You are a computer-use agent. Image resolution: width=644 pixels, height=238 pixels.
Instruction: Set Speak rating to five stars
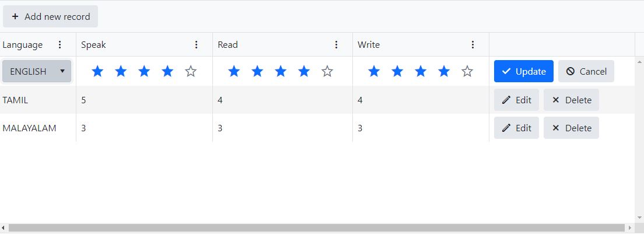191,71
